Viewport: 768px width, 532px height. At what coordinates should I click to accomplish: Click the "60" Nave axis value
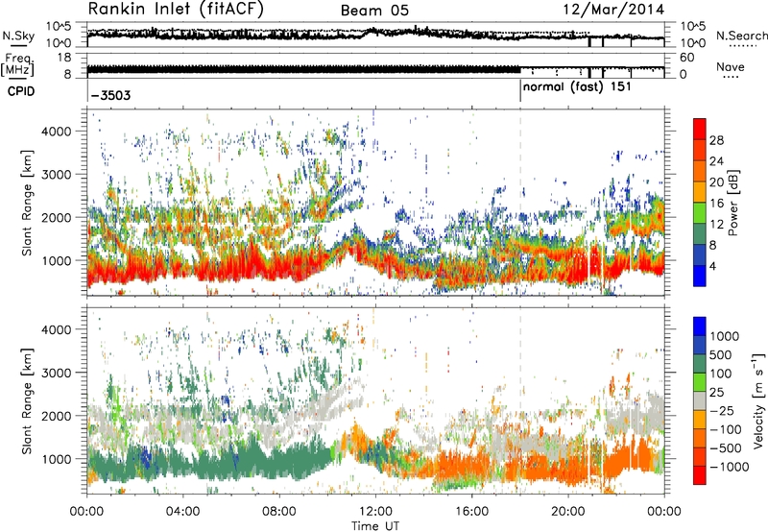pyautogui.click(x=686, y=58)
